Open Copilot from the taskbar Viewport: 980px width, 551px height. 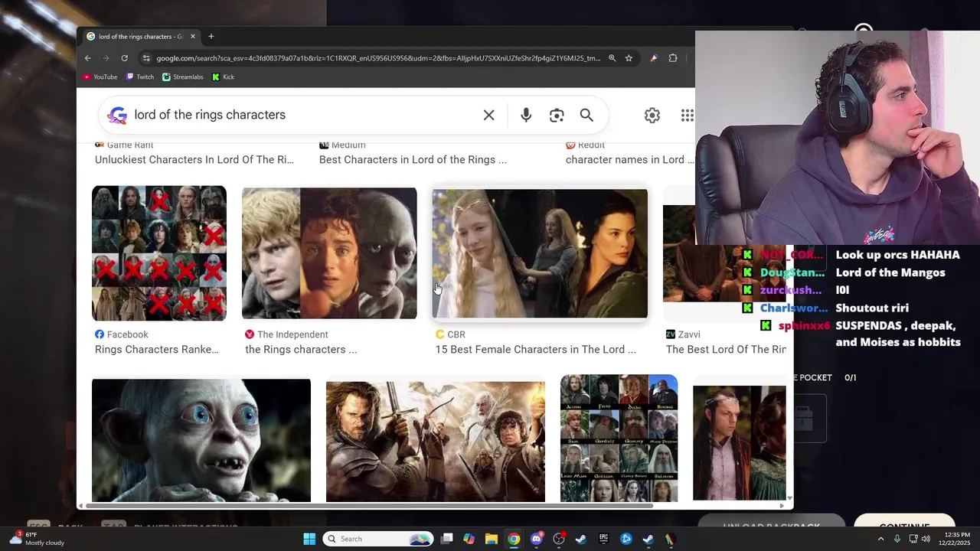coord(469,539)
